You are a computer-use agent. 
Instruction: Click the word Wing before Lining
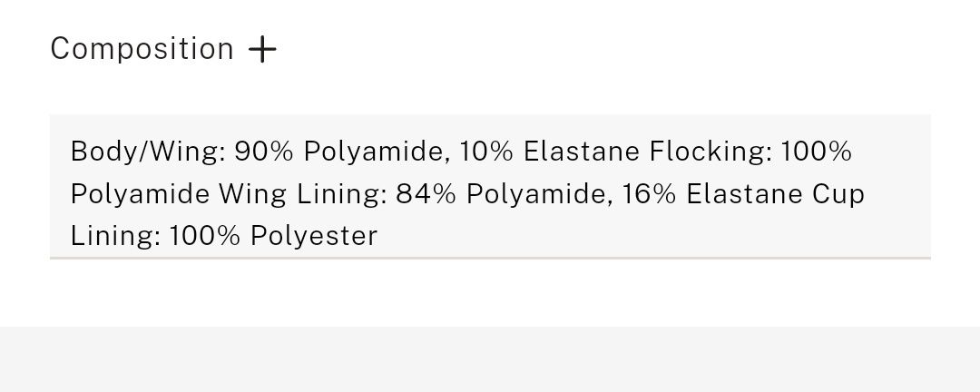[252, 194]
